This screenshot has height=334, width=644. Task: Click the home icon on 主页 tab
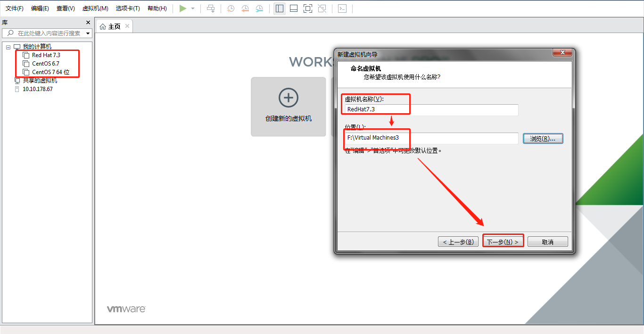tap(103, 26)
